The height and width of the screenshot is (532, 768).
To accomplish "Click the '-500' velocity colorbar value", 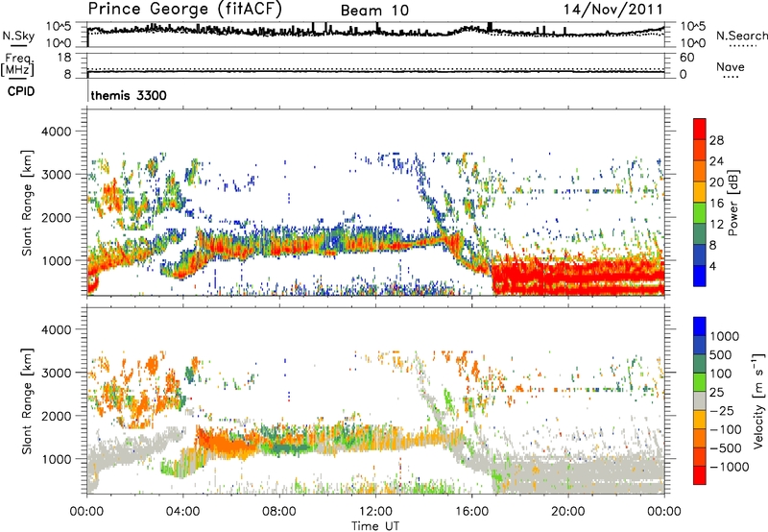I will tap(727, 447).
